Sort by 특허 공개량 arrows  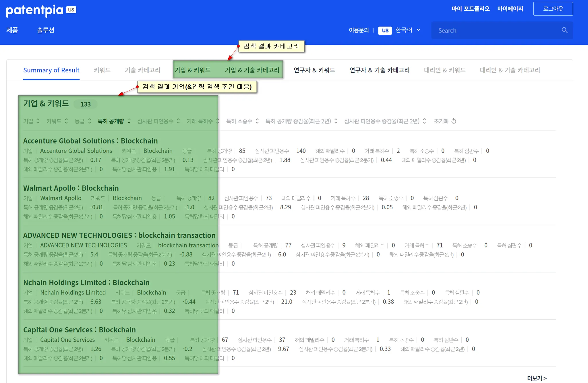pos(129,121)
